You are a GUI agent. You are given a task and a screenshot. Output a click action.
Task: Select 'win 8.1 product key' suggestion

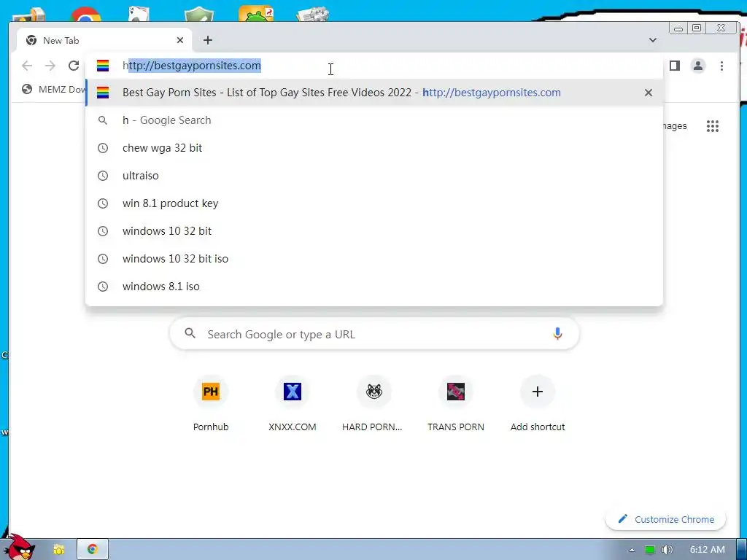pyautogui.click(x=374, y=203)
